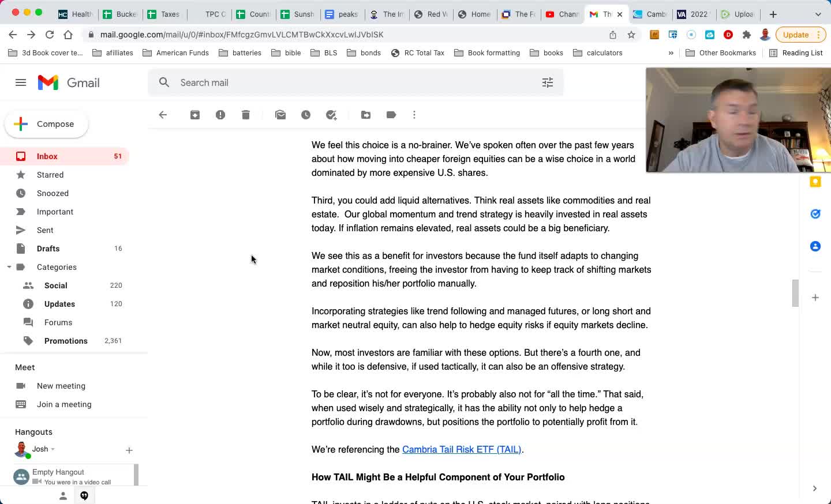Hide side panel using bottom chevron
Screen dimensions: 831x504
pyautogui.click(x=815, y=488)
